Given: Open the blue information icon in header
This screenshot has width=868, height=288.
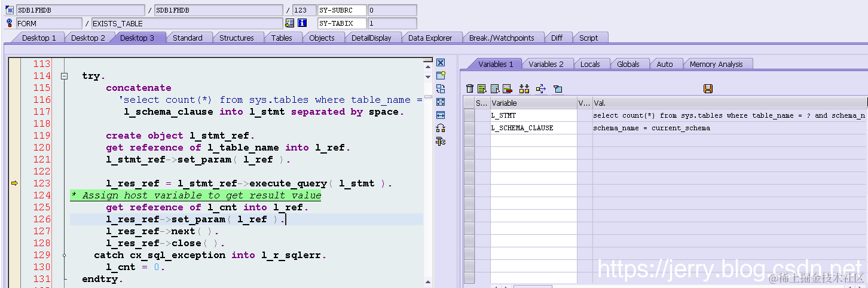Looking at the screenshot, I should tap(302, 23).
